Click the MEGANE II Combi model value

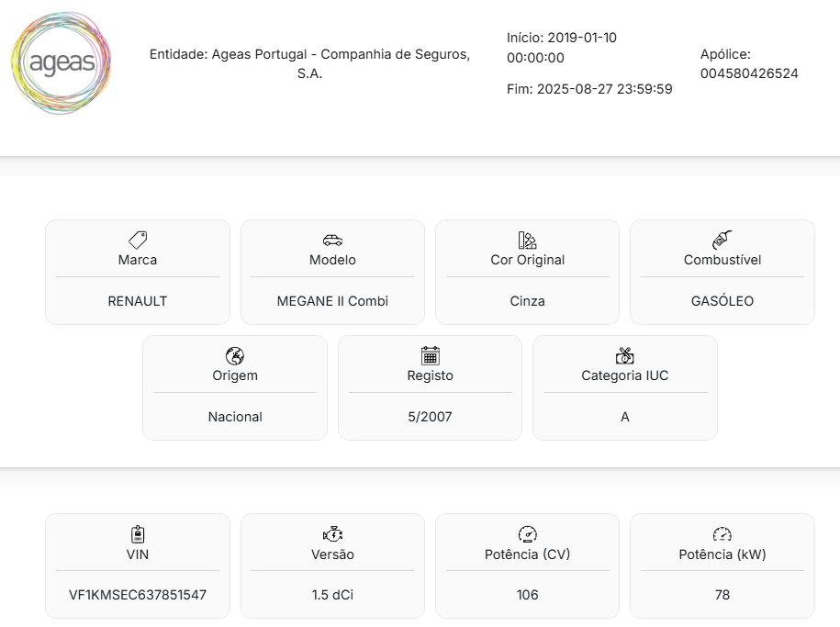click(332, 301)
